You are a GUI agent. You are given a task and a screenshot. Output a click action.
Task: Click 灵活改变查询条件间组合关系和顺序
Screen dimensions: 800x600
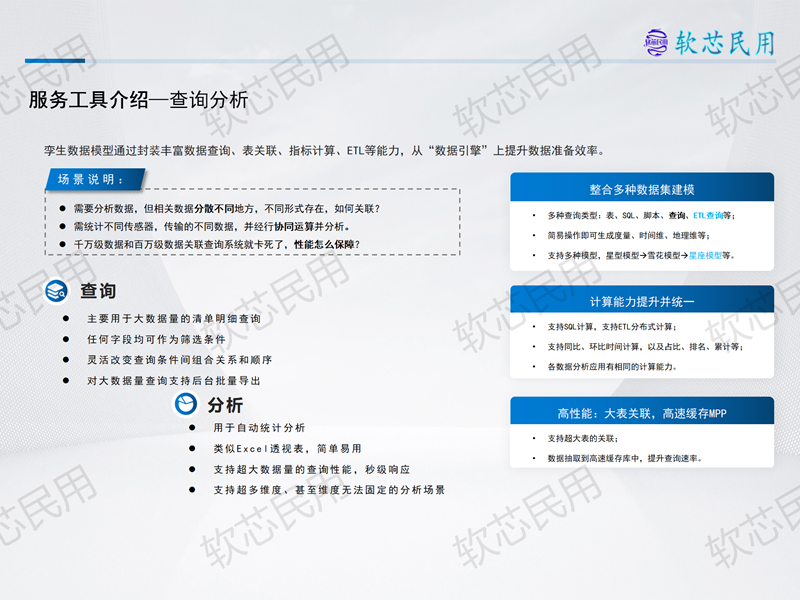tap(180, 360)
